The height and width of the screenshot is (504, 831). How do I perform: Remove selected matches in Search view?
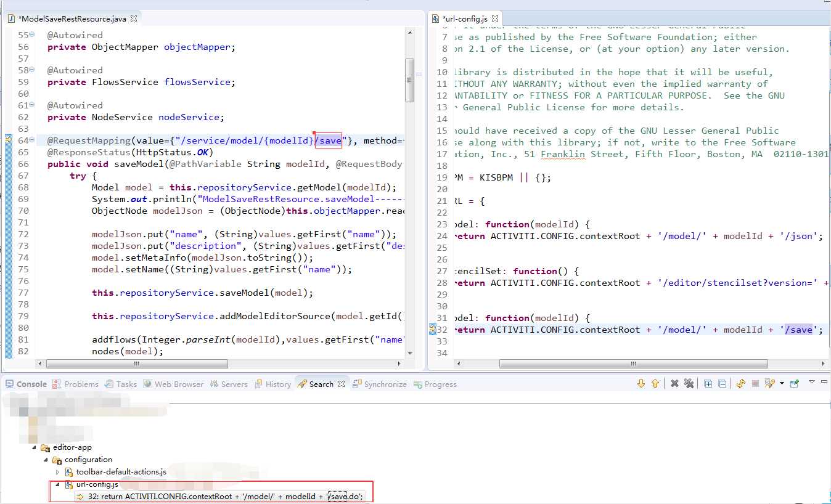(674, 383)
